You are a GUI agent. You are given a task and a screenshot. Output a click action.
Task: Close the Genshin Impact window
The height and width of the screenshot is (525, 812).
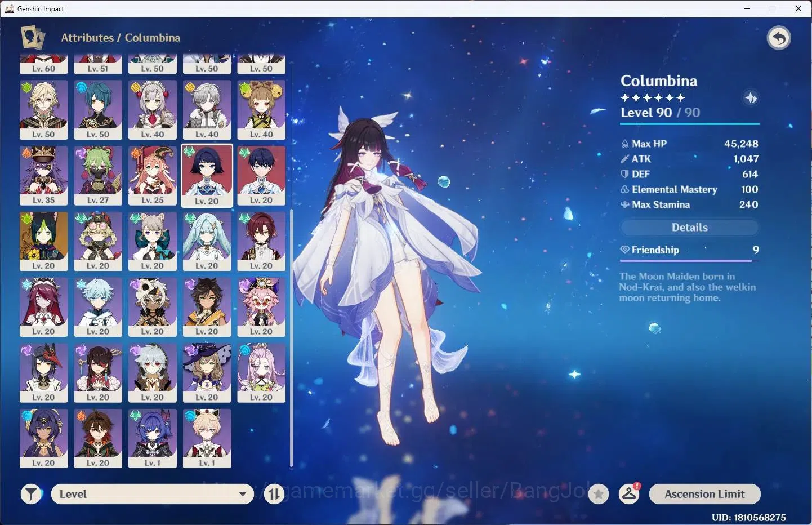coord(798,8)
